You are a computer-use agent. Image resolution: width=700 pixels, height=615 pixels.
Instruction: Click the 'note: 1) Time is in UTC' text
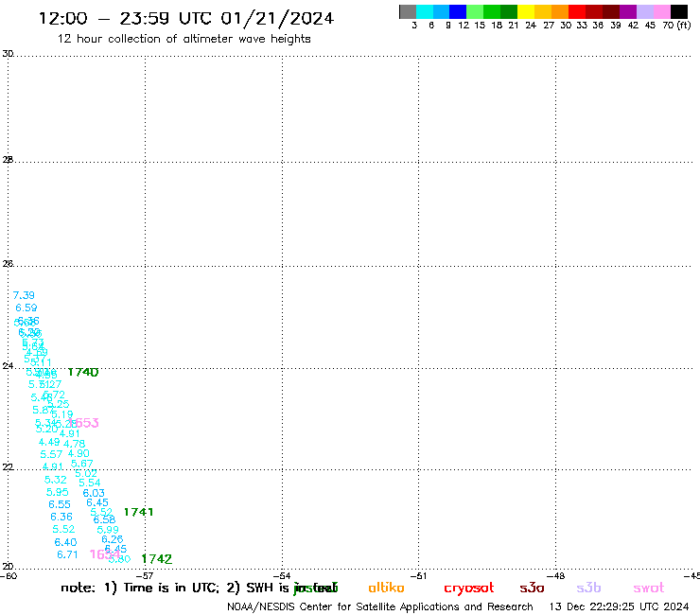click(x=140, y=588)
